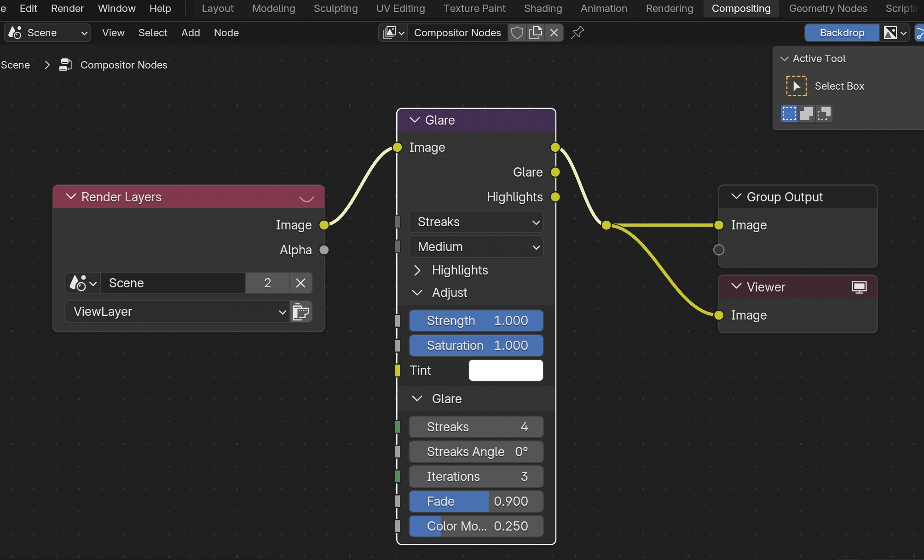Unlink the Compositor Nodes tree X icon
This screenshot has width=924, height=560.
click(x=554, y=33)
